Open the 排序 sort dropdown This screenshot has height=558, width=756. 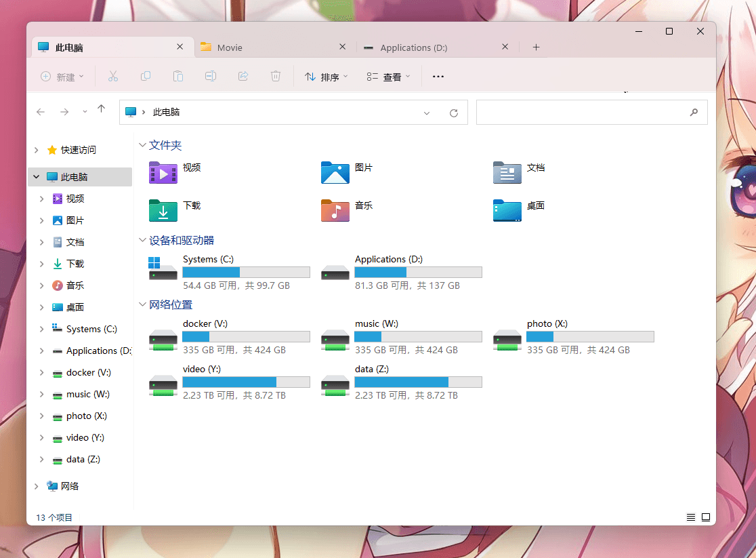coord(326,77)
